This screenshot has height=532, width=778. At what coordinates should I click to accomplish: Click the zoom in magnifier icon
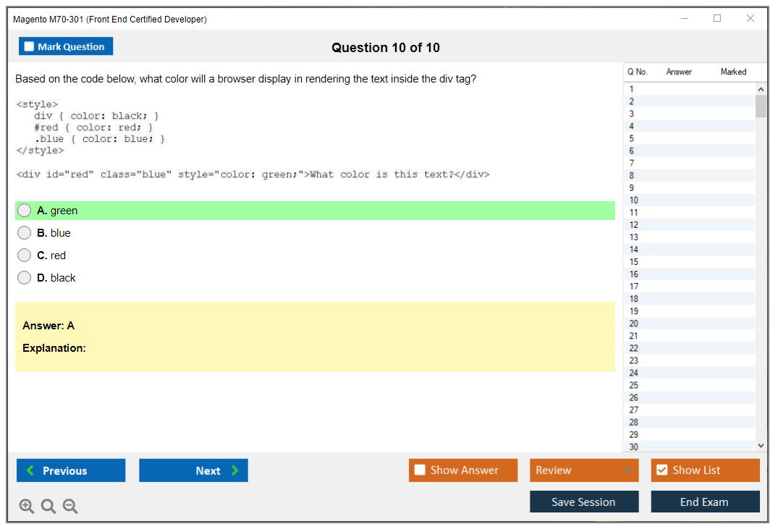(x=27, y=507)
